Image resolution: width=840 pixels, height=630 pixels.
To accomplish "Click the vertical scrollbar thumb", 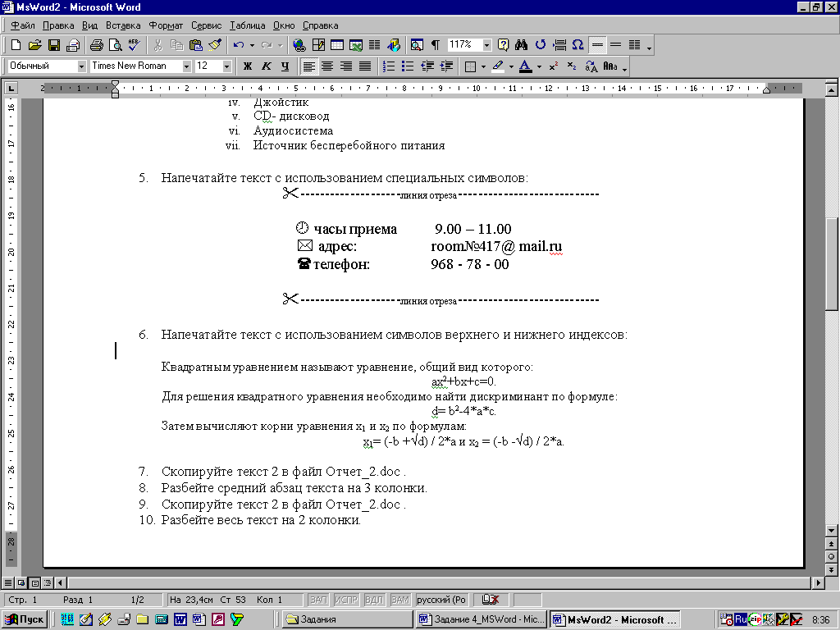I will [832, 263].
